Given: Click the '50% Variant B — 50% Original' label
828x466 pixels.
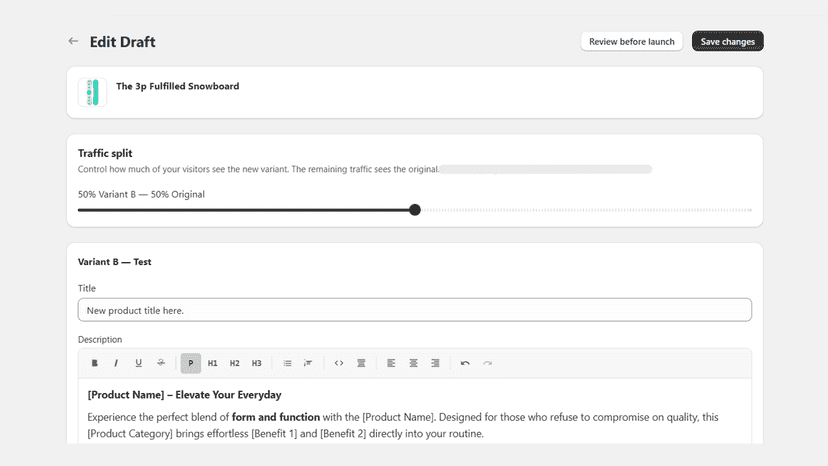Looking at the screenshot, I should (142, 194).
